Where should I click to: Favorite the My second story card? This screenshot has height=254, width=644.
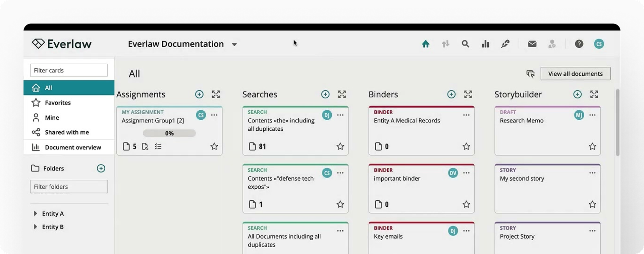pos(592,204)
